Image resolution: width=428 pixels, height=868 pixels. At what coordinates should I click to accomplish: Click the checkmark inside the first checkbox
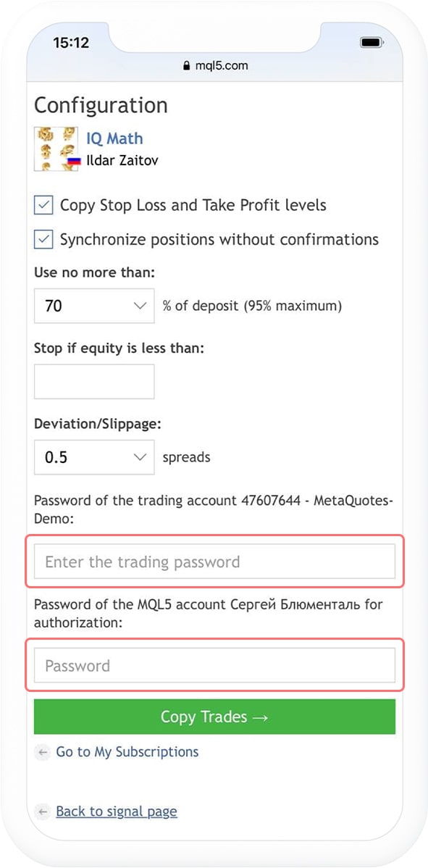tap(43, 204)
